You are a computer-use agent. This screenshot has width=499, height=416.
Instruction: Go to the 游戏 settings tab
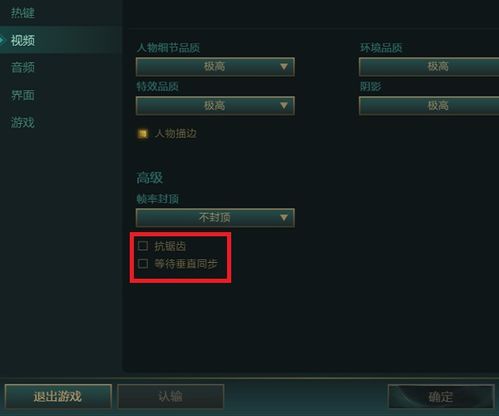(x=23, y=123)
